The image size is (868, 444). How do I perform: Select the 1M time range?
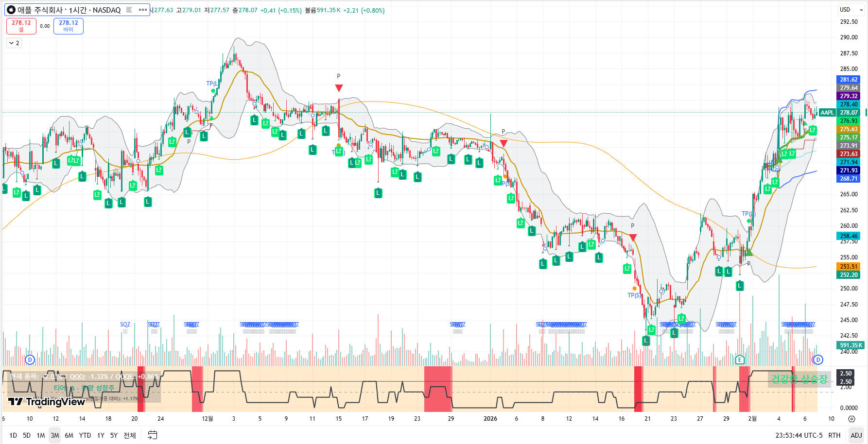click(x=41, y=435)
